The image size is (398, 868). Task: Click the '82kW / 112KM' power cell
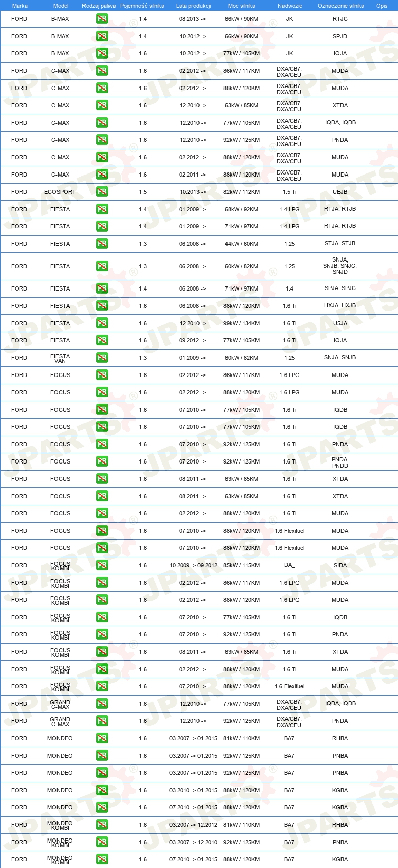click(241, 192)
